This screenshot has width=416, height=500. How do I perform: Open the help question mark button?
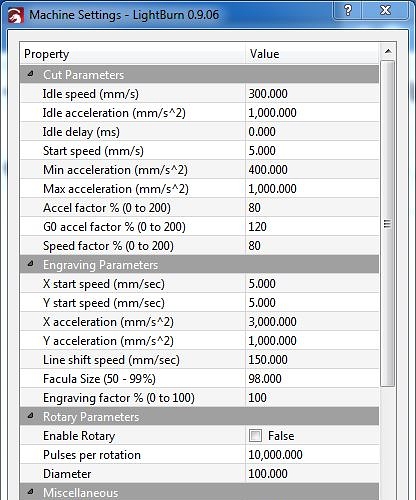[x=347, y=10]
